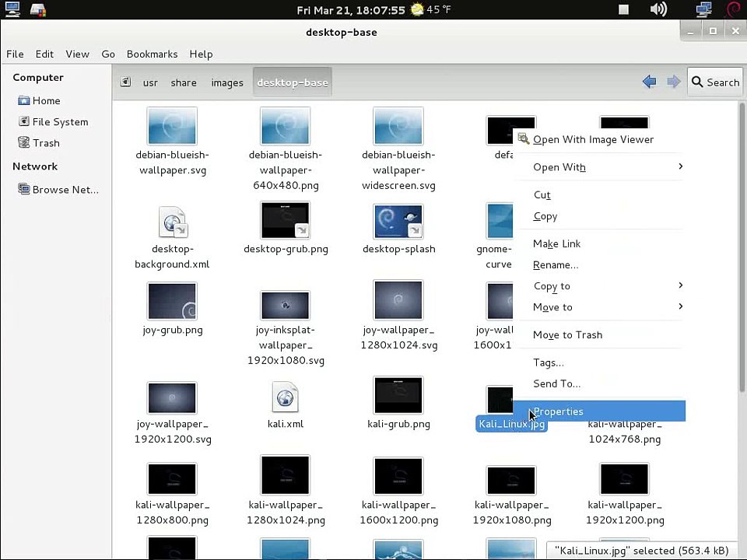This screenshot has height=560, width=747.
Task: Choose Make Link in context menu
Action: coord(599,243)
